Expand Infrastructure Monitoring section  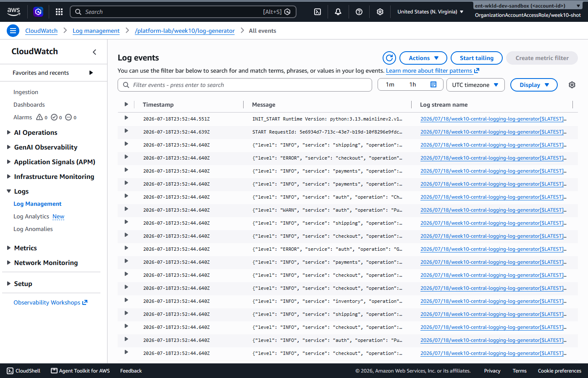pos(9,176)
